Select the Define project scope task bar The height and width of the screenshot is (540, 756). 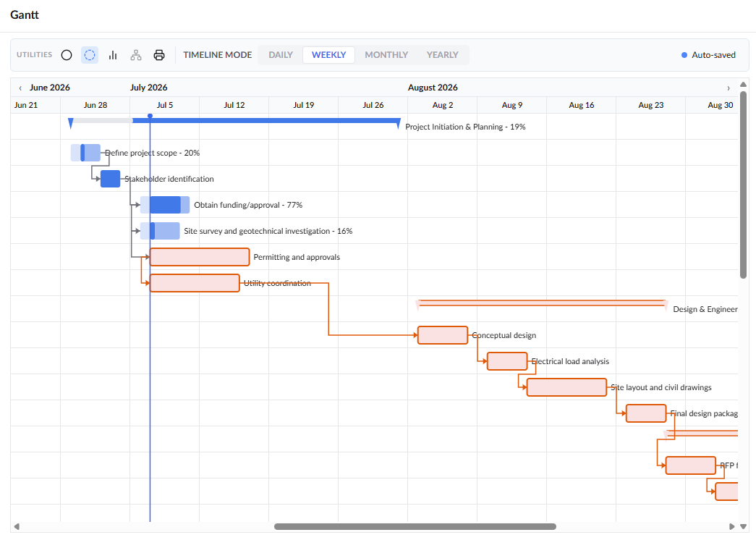(85, 153)
